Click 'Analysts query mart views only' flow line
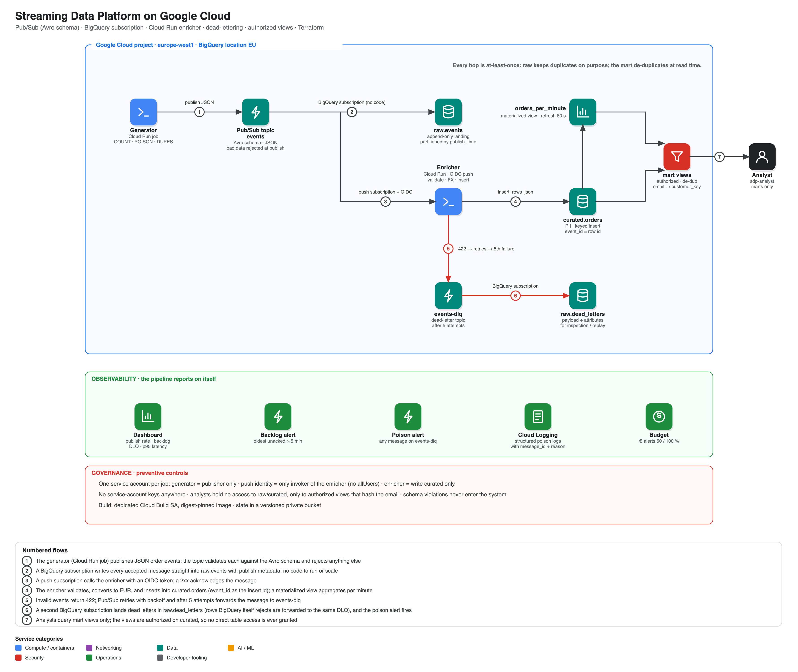 166,620
